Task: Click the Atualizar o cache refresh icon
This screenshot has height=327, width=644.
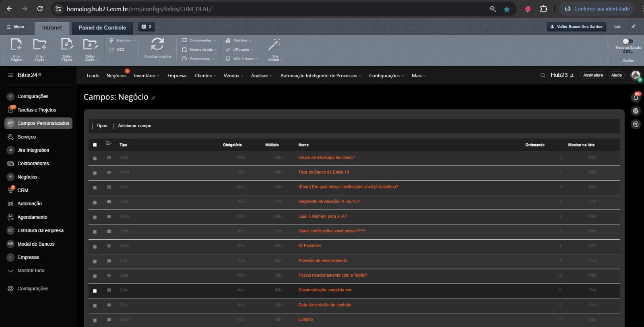Action: tap(157, 44)
